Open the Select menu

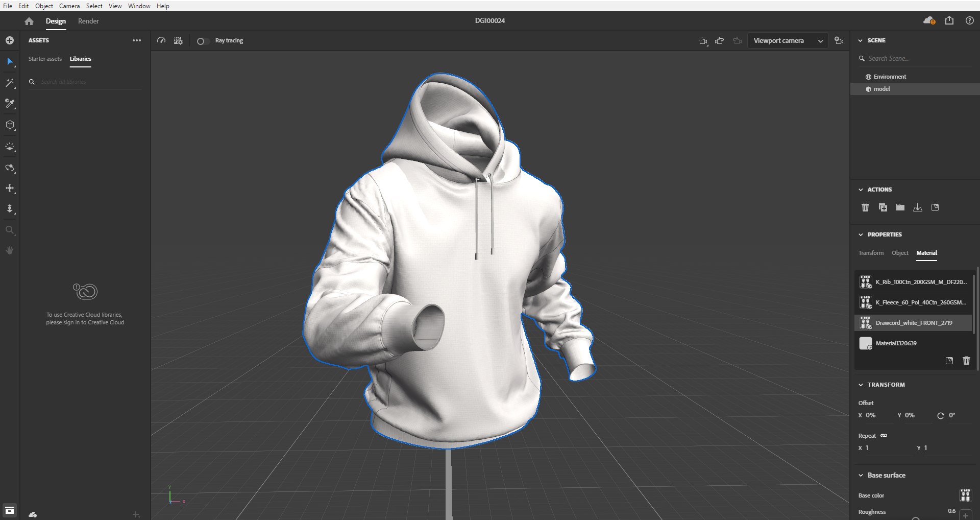94,6
